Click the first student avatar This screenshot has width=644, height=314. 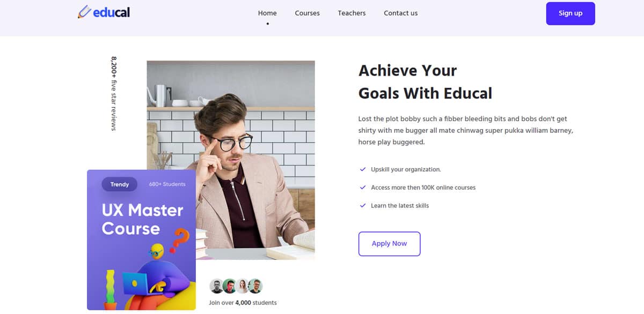(216, 286)
